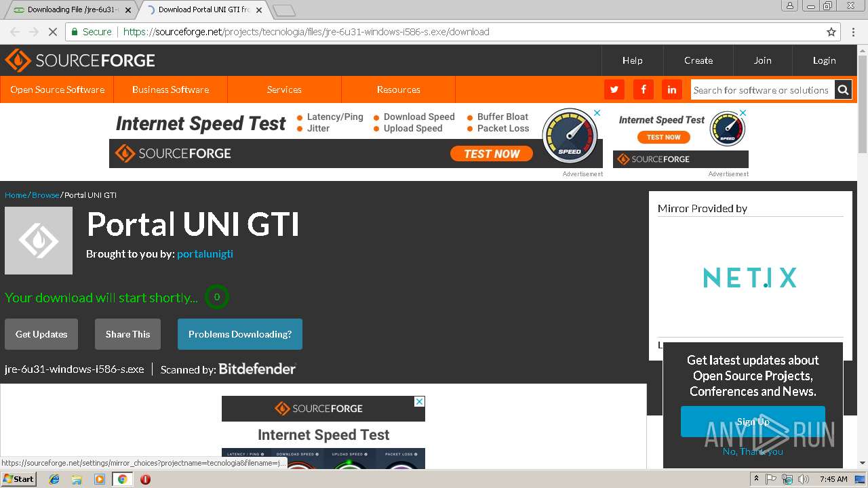Image resolution: width=868 pixels, height=488 pixels.
Task: Open a new browser tab
Action: (x=283, y=10)
